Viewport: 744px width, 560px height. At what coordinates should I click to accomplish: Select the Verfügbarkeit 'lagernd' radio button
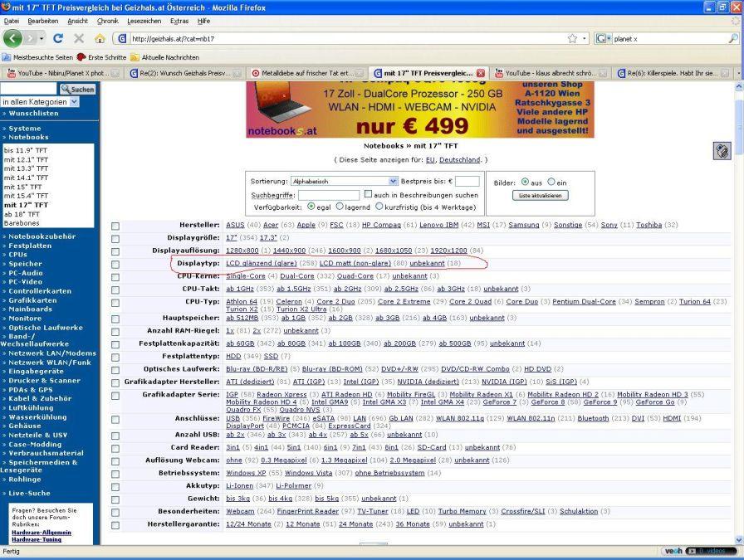340,207
